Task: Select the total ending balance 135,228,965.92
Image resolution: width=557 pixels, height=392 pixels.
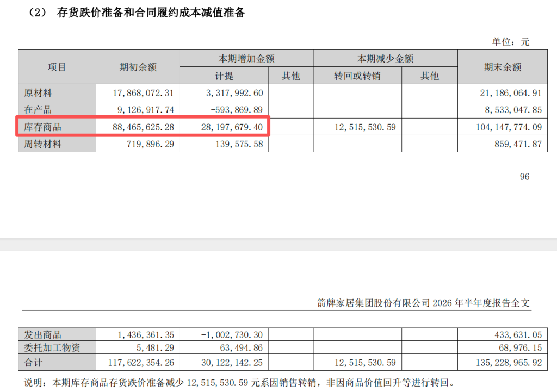Action: coord(509,363)
